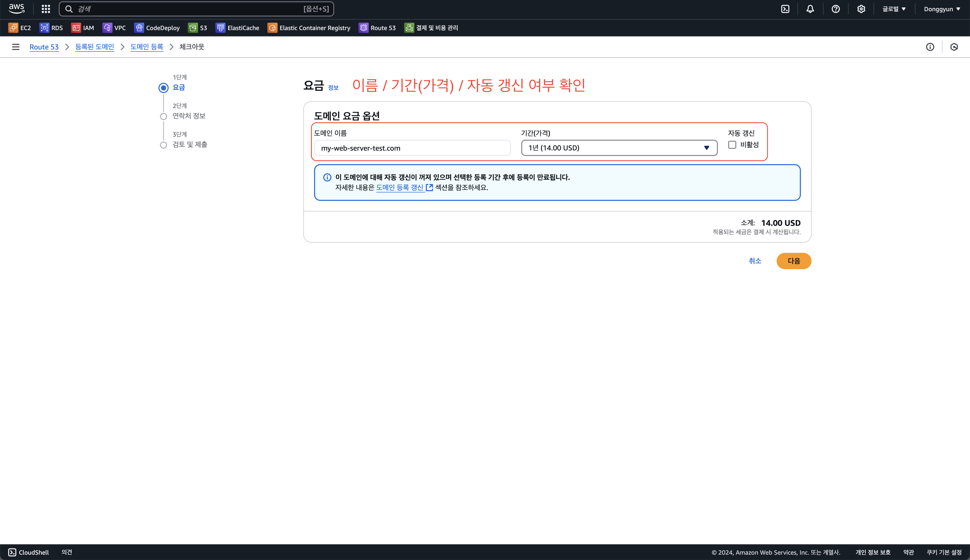This screenshot has width=970, height=560.
Task: Go to Route 53 breadcrumb link
Action: click(x=44, y=47)
